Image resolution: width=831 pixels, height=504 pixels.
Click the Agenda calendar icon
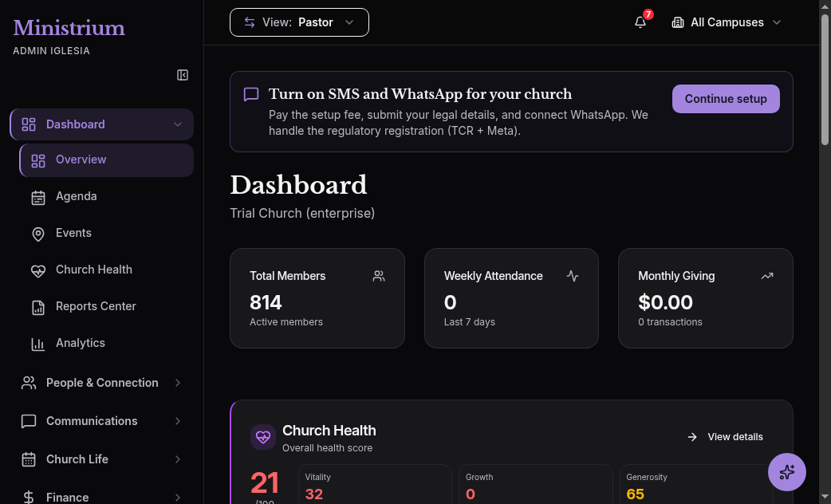pos(38,198)
